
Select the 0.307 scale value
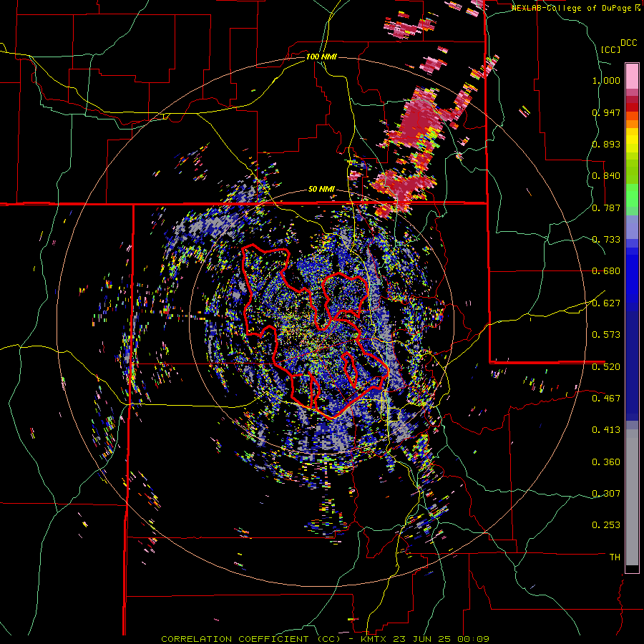point(606,494)
